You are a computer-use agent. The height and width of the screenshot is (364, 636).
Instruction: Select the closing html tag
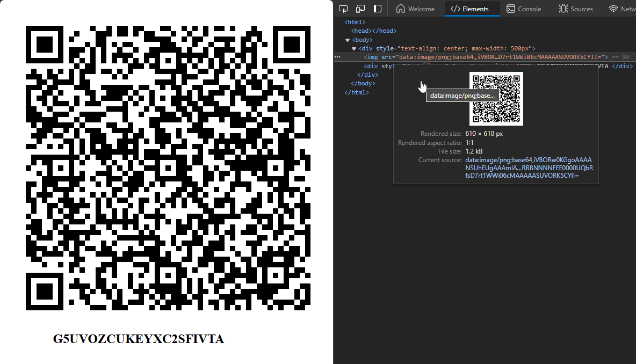(x=356, y=92)
